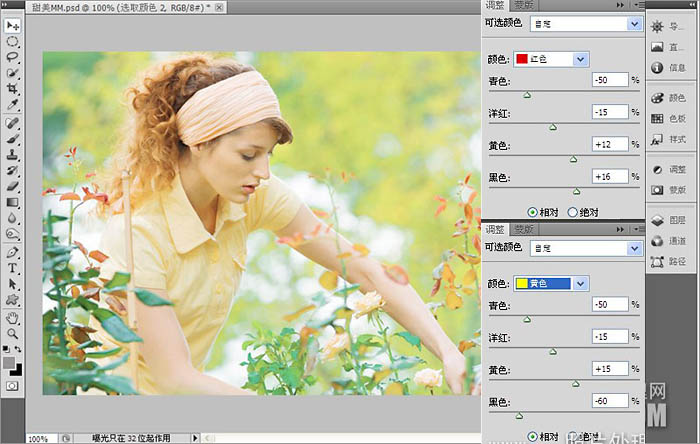Open preset dropdown in upper 可选颜色 panel
Image resolution: width=700 pixels, height=444 pixels.
[x=634, y=24]
